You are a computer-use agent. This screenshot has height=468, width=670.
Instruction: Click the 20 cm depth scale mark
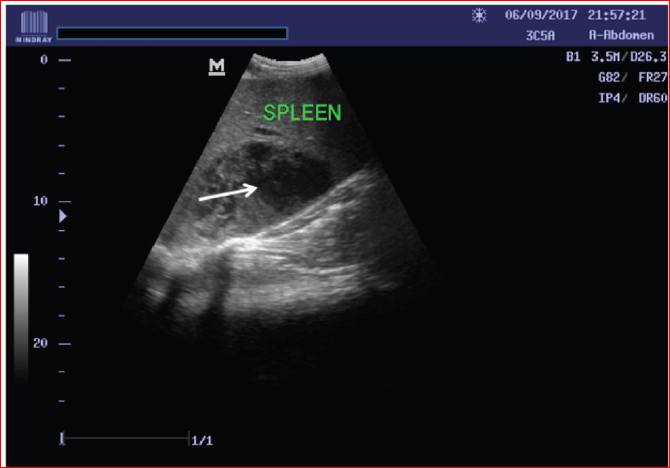click(43, 343)
